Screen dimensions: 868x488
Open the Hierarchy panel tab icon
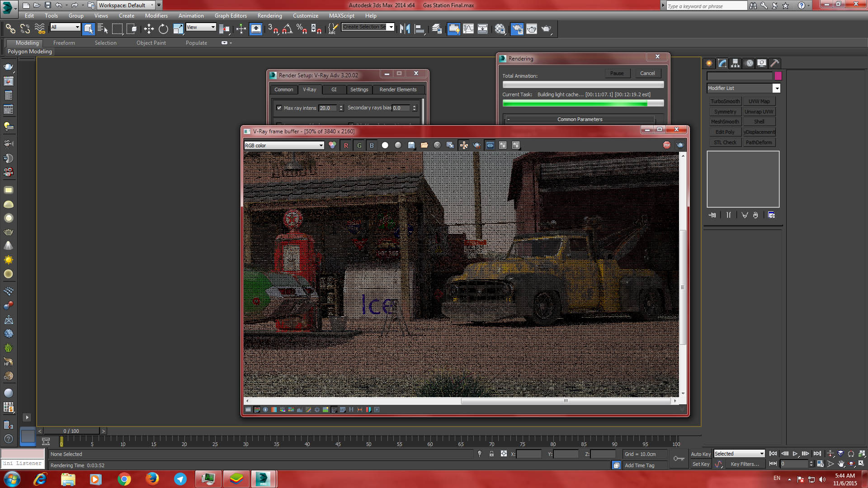(735, 63)
